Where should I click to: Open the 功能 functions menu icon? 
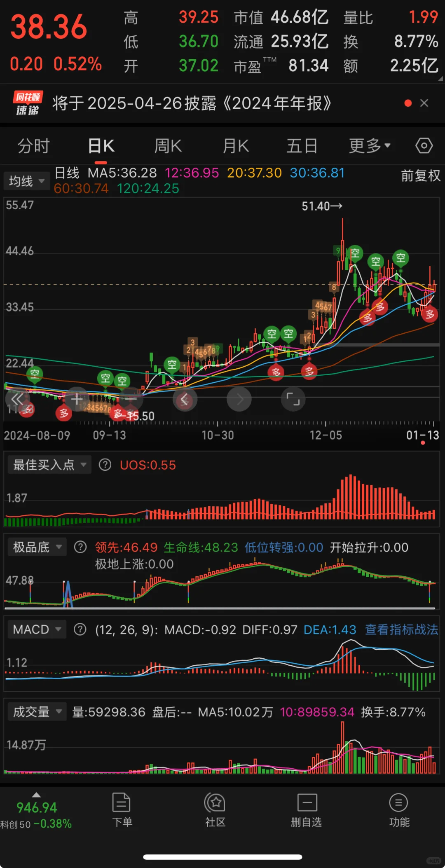click(399, 810)
